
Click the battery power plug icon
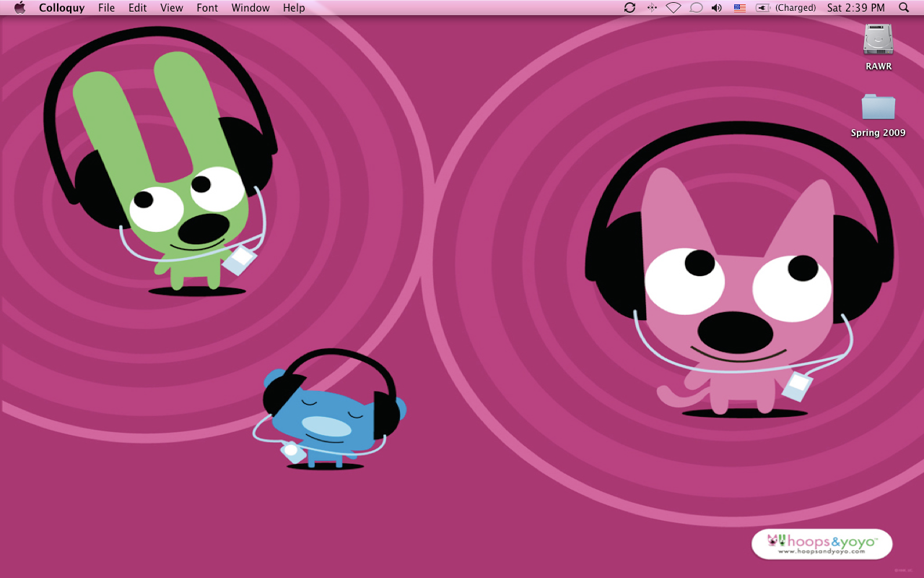[763, 8]
